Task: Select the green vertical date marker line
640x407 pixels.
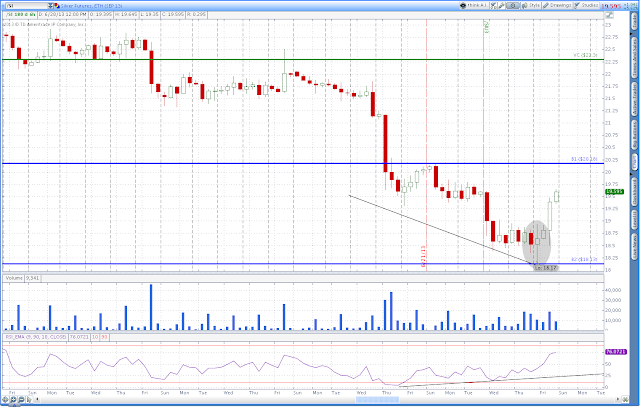Action: (484, 145)
